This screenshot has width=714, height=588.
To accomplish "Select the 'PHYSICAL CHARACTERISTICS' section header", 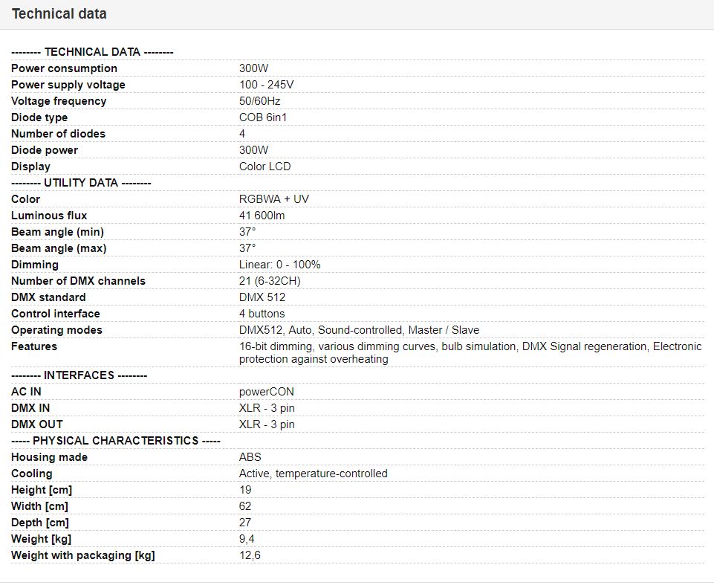I will [x=116, y=441].
